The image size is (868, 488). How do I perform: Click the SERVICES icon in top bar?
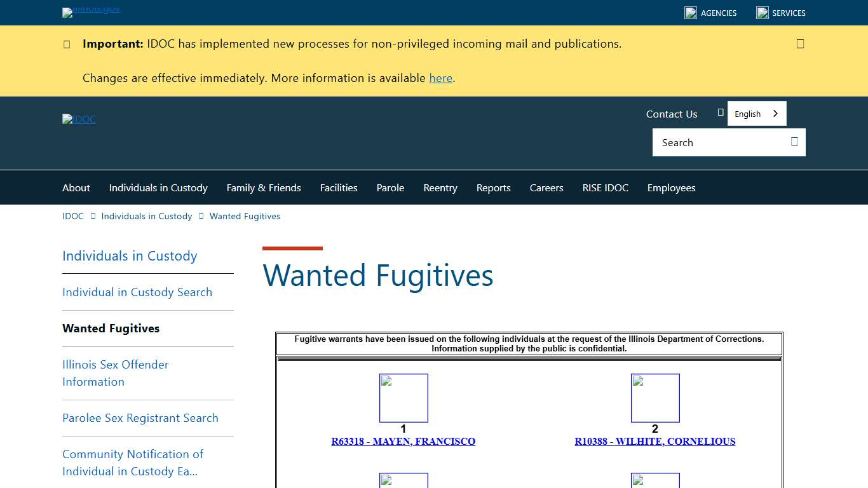pyautogui.click(x=762, y=13)
